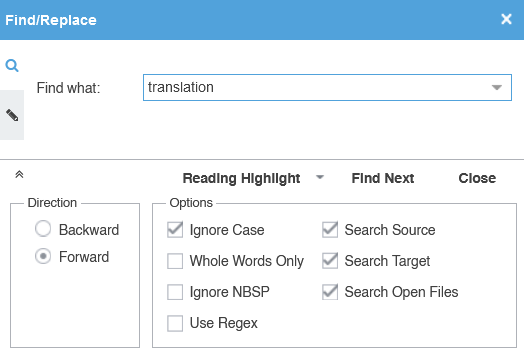Collapse the options using the double chevron

(x=19, y=174)
